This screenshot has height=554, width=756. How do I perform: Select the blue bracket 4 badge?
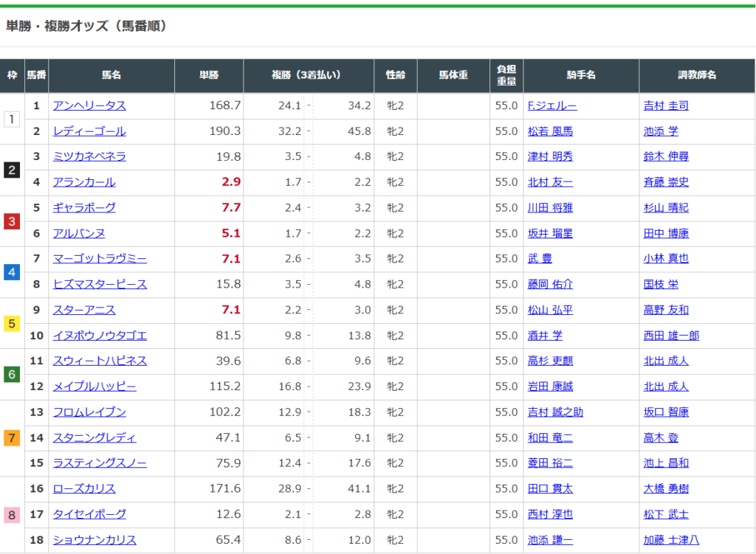click(x=12, y=271)
